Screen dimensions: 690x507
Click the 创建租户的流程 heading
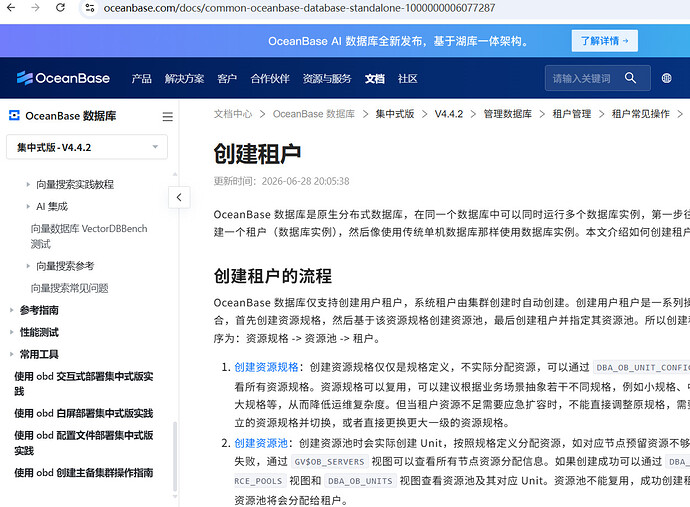point(273,276)
